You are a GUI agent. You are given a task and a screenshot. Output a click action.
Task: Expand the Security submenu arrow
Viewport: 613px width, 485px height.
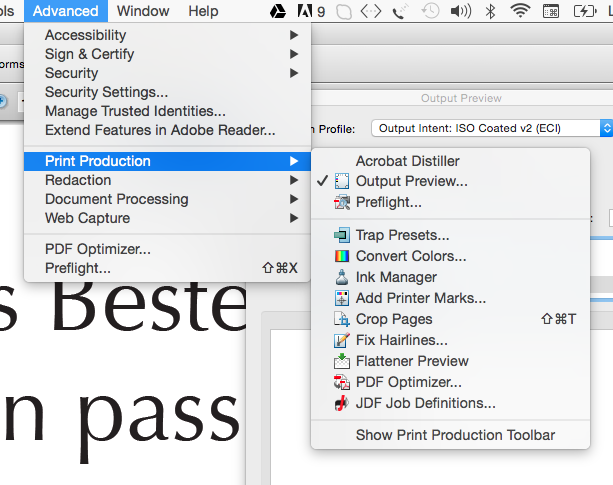pos(294,73)
